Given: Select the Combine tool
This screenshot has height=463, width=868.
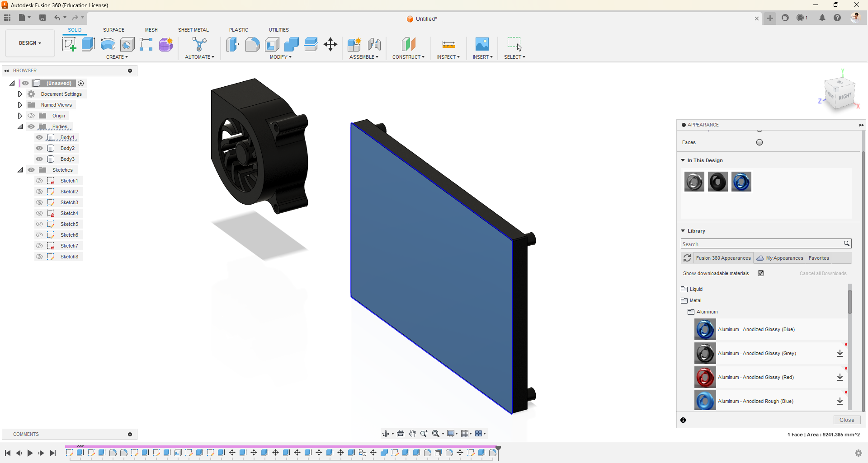Looking at the screenshot, I should (292, 44).
